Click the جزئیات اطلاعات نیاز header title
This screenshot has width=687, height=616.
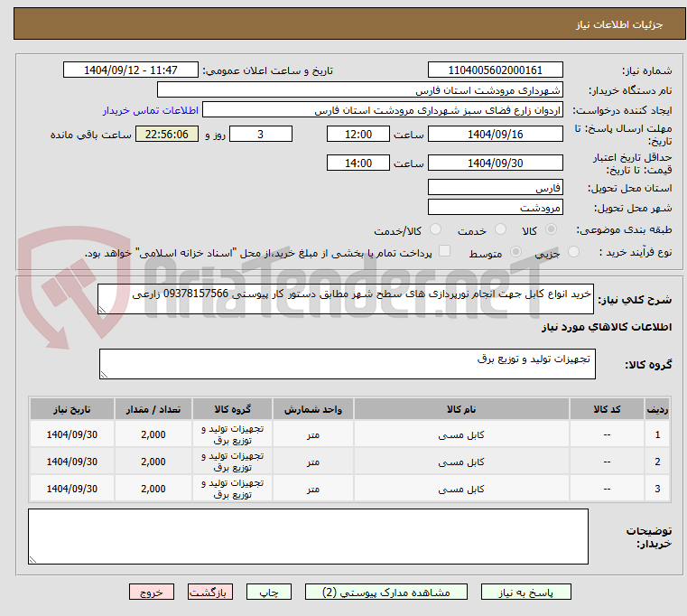point(619,24)
